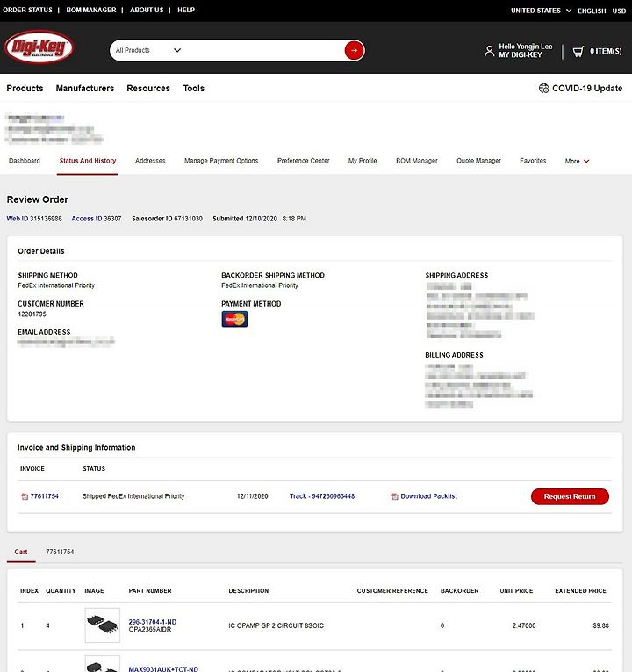This screenshot has width=632, height=672.
Task: Open the Quote Manager tab
Action: pos(478,161)
